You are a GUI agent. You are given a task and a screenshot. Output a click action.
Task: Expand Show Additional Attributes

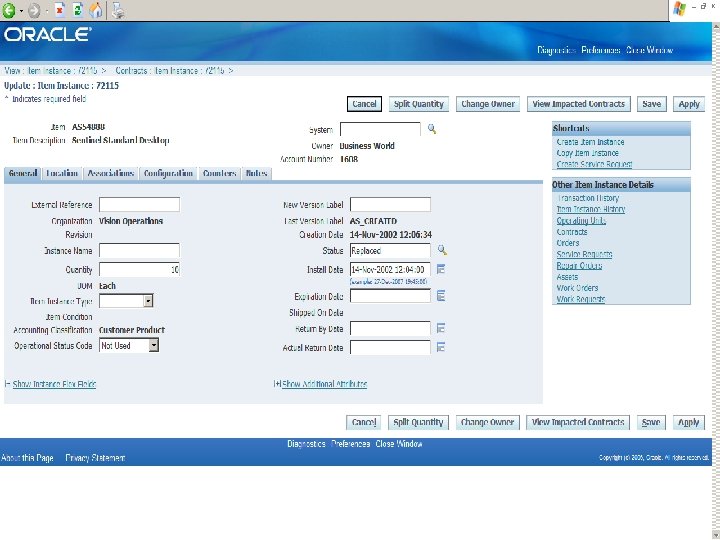coord(324,384)
